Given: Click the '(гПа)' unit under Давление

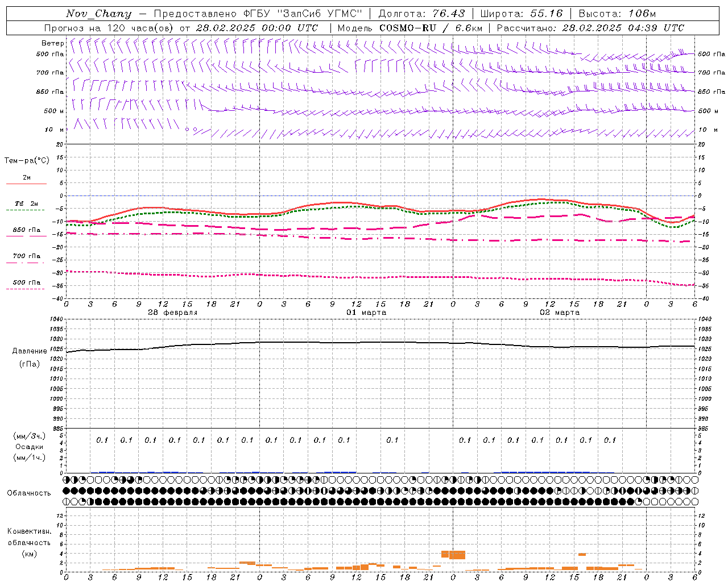Looking at the screenshot, I should click(x=29, y=364).
